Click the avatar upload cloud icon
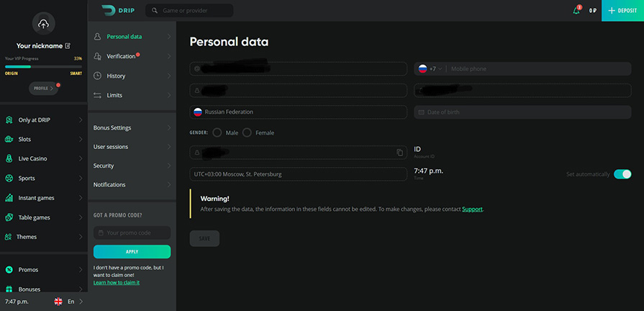644x311 pixels. 43,24
